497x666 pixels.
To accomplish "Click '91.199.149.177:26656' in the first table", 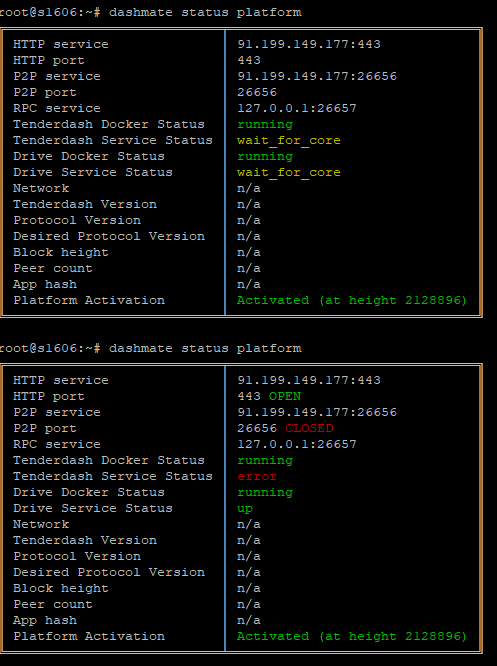I will click(317, 76).
